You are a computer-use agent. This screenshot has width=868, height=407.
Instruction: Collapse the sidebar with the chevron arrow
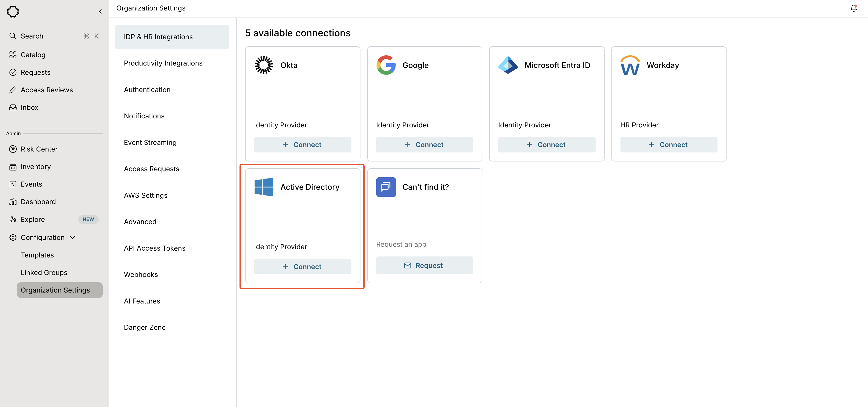point(100,11)
